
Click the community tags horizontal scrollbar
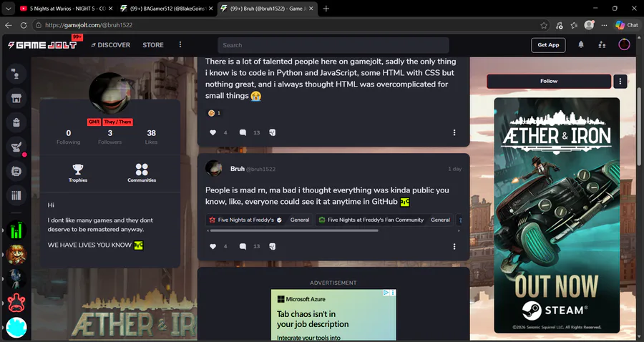click(x=294, y=230)
